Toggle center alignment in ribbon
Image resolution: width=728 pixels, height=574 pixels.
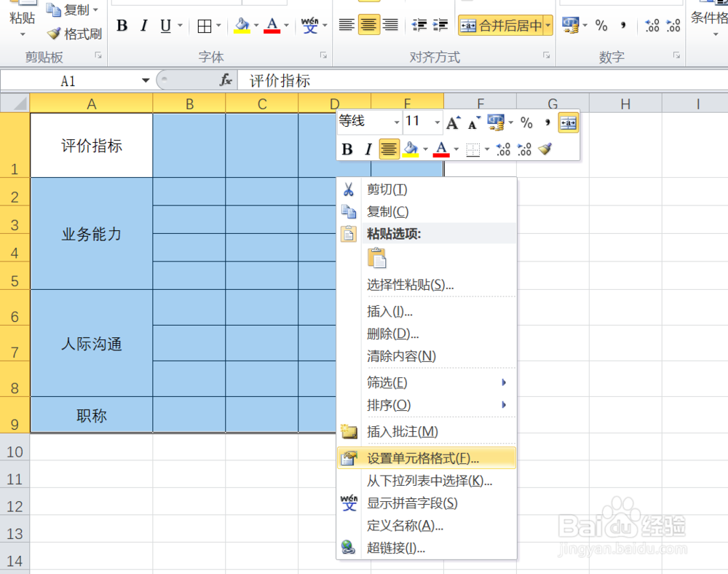click(368, 25)
